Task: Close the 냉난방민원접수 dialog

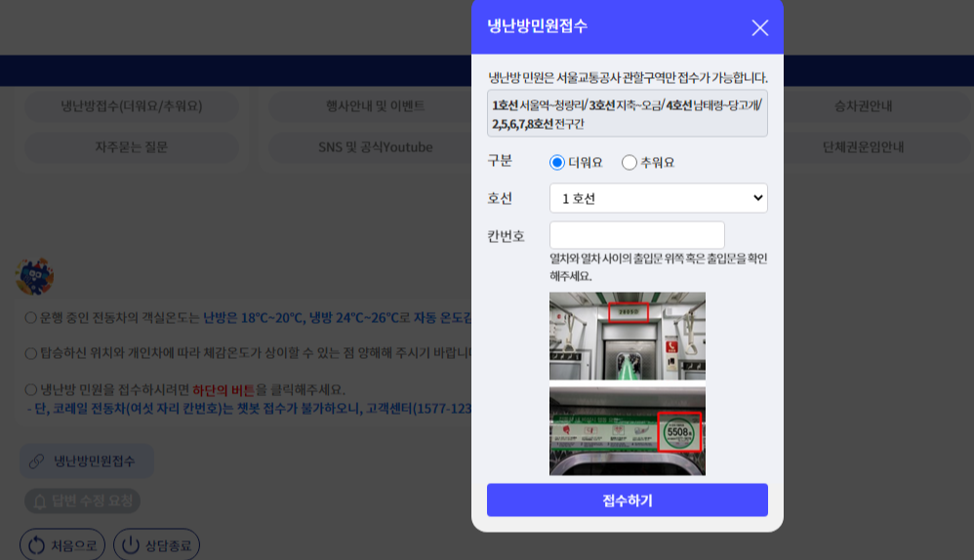Action: (759, 27)
